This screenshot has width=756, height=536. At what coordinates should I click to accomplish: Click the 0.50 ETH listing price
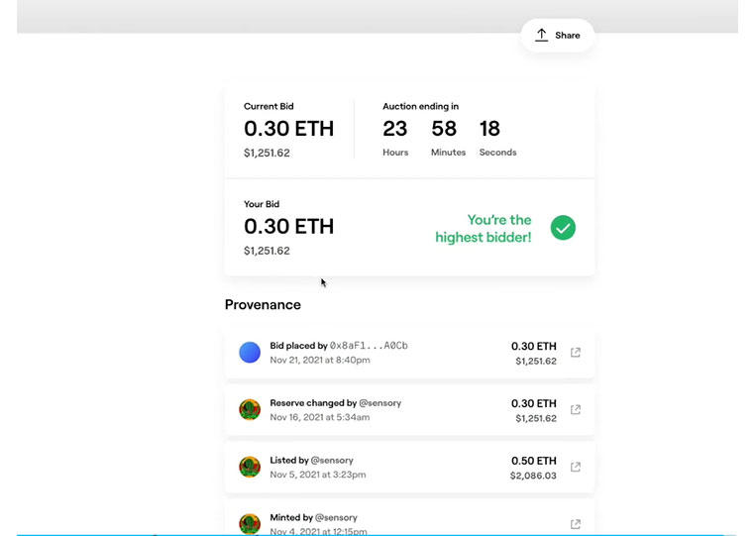click(x=534, y=461)
